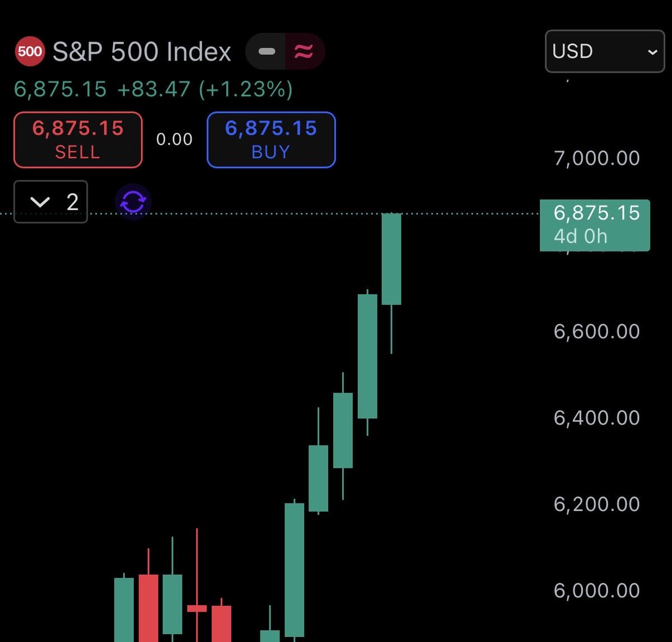Click the purple circular sync icon
This screenshot has height=642, width=672.
click(133, 202)
